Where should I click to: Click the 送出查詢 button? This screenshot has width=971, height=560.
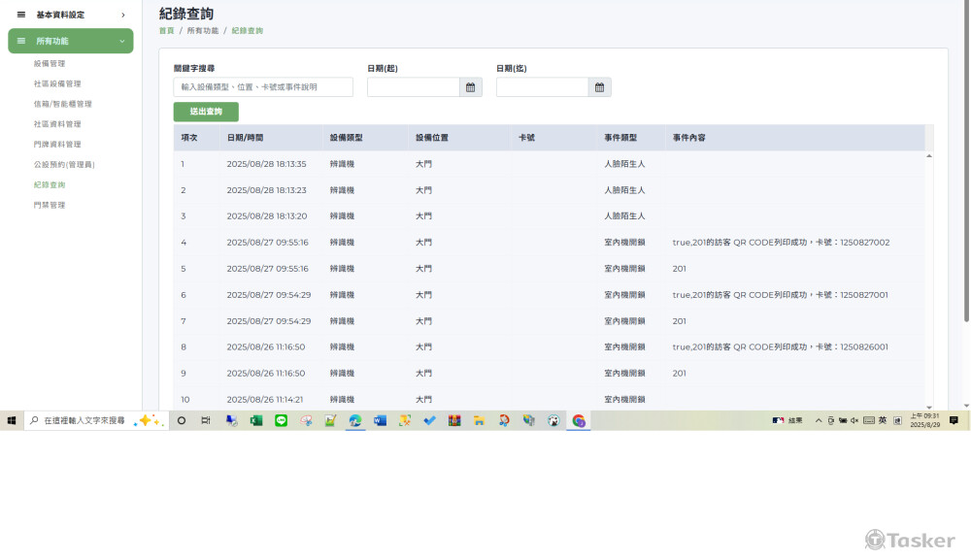click(206, 112)
